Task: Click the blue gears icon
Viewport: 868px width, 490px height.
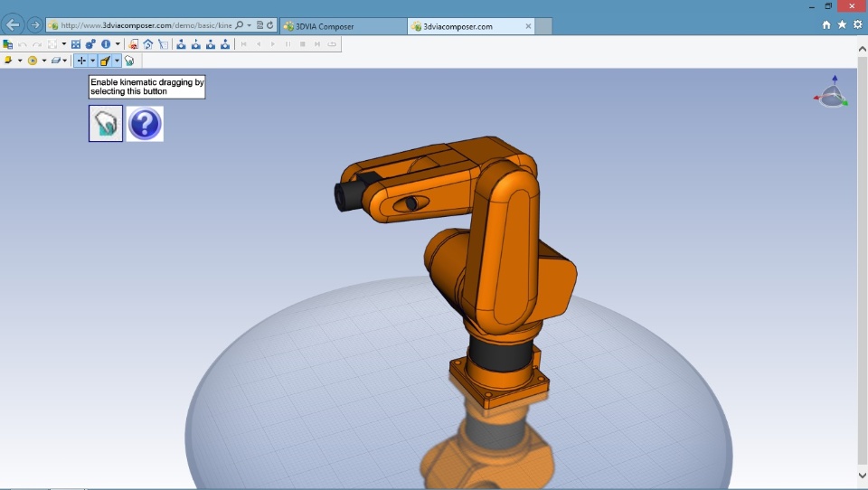Action: [90, 44]
